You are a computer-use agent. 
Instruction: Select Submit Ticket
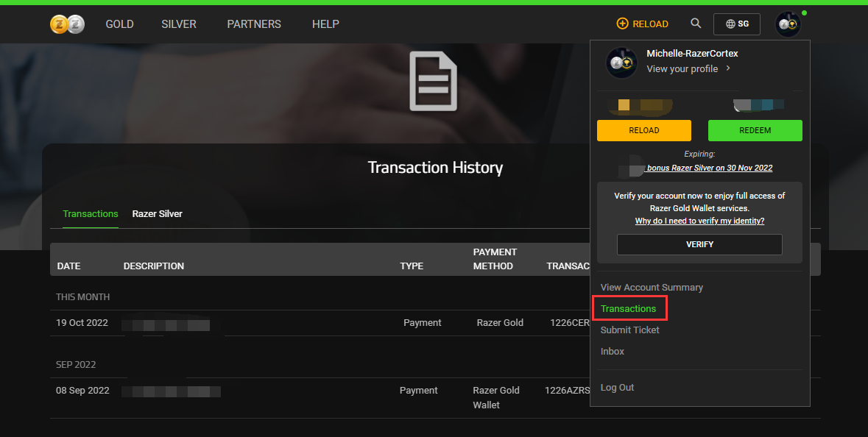pyautogui.click(x=630, y=330)
